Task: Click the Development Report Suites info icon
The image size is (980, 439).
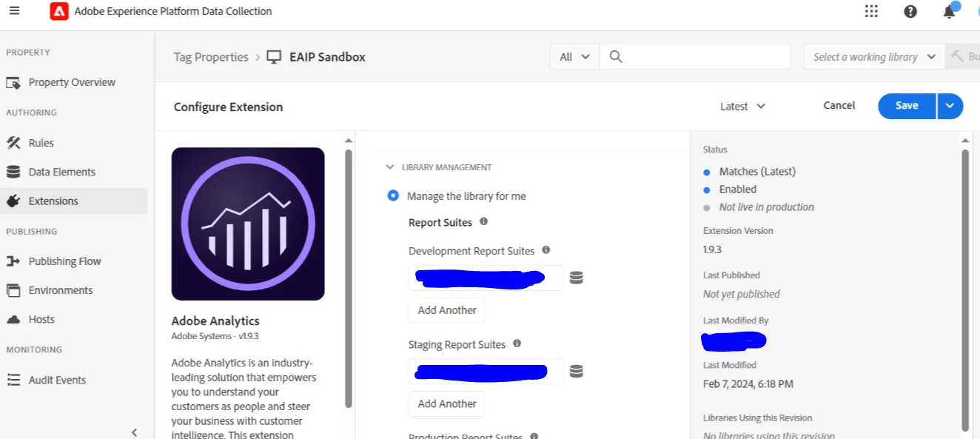Action: [x=546, y=250]
